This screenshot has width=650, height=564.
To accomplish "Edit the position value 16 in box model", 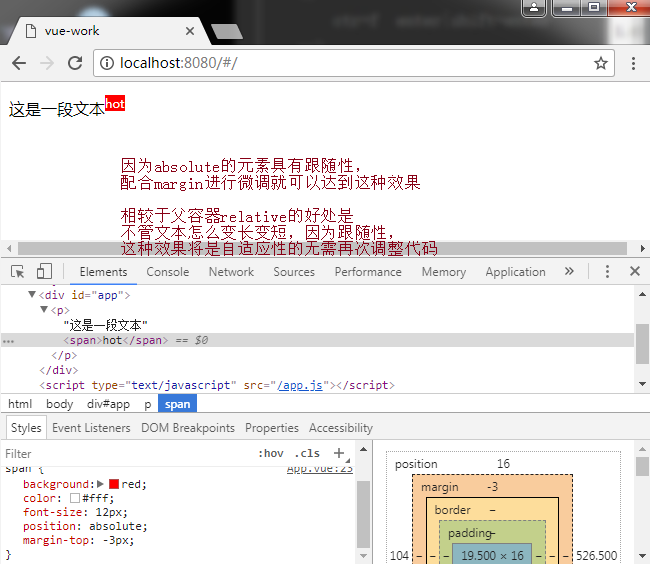I will (x=503, y=464).
